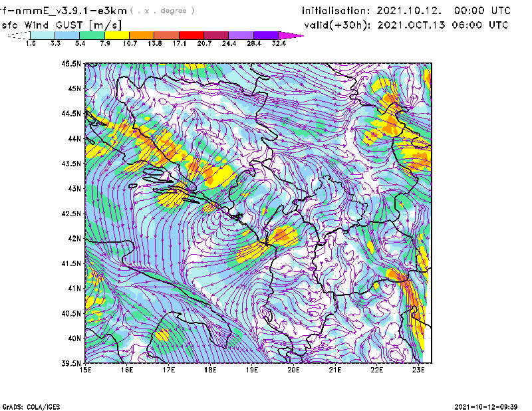Pick the salmon 13.8–17.1 legend swatch
The height and width of the screenshot is (411, 532).
167,35
